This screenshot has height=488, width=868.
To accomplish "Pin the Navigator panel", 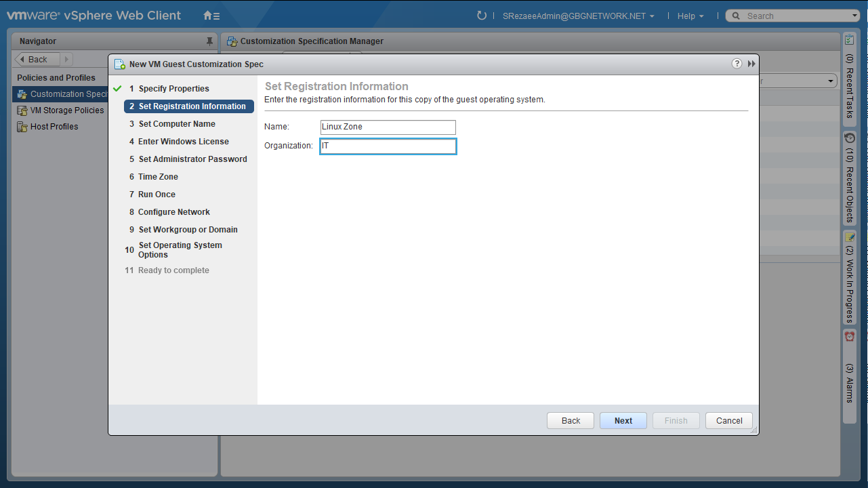I will (x=209, y=41).
